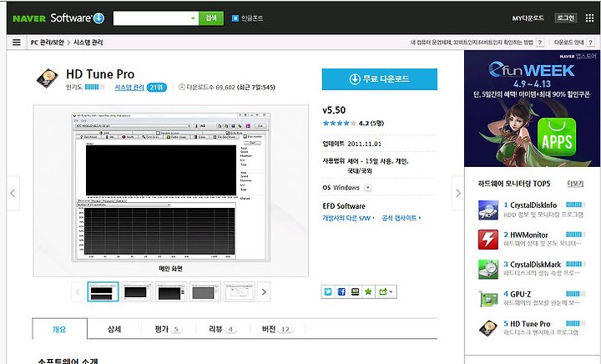Screen dimensions: 601x364
Task: Click the HD Tune Pro icon in TOP5 list
Action: 488,328
